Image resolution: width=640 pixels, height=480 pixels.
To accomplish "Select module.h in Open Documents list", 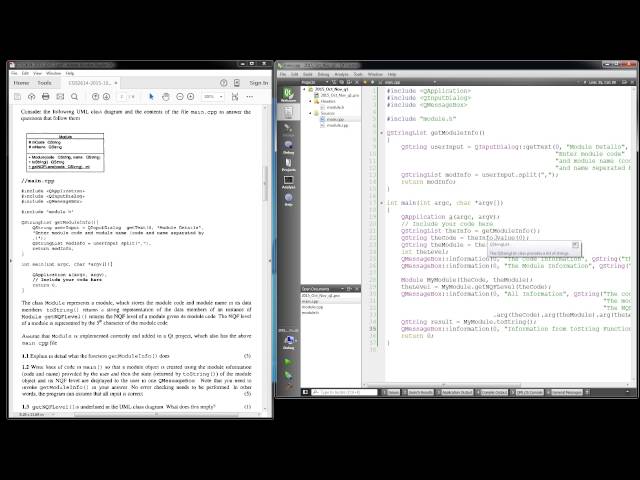I will coord(311,313).
